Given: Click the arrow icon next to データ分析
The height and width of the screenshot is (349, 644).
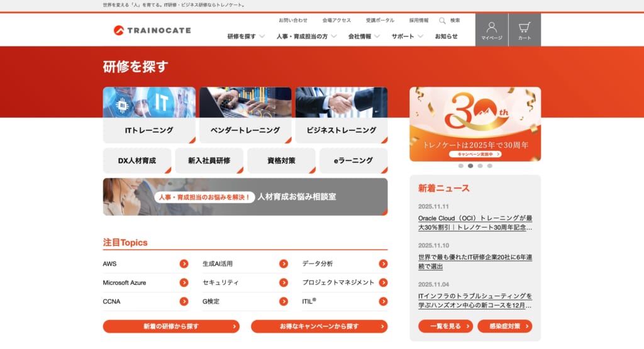Looking at the screenshot, I should coord(383,263).
